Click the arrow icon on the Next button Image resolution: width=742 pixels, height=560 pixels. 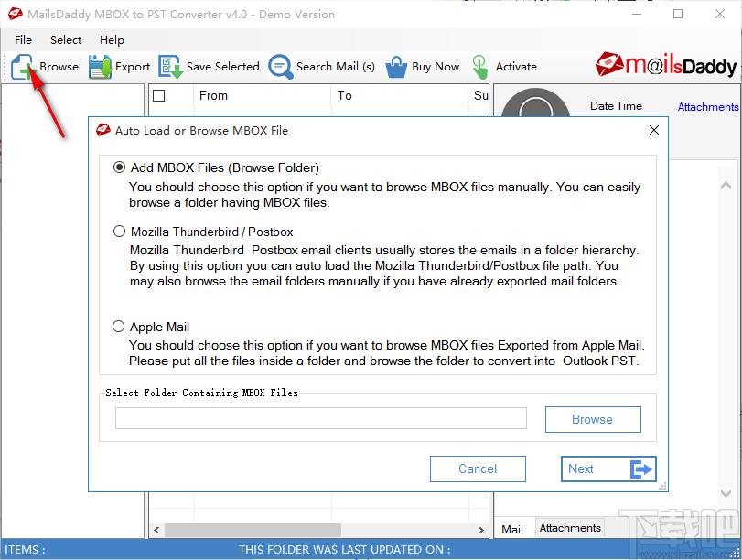tap(641, 469)
